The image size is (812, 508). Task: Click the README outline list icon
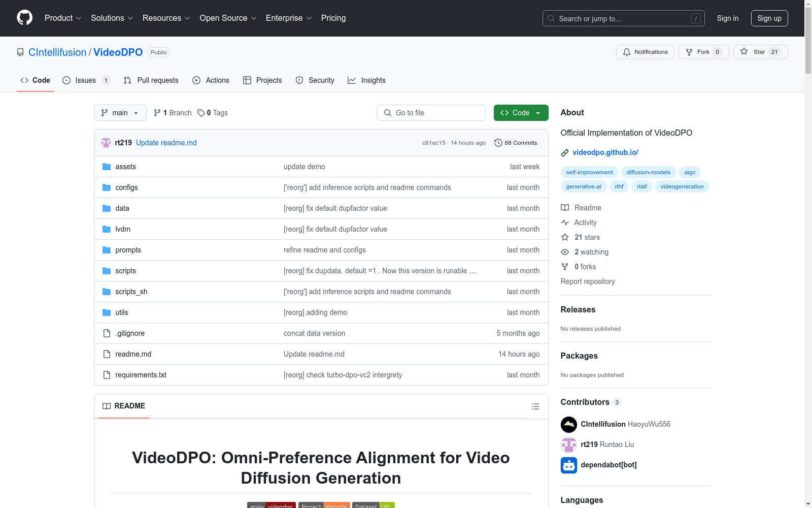[535, 406]
